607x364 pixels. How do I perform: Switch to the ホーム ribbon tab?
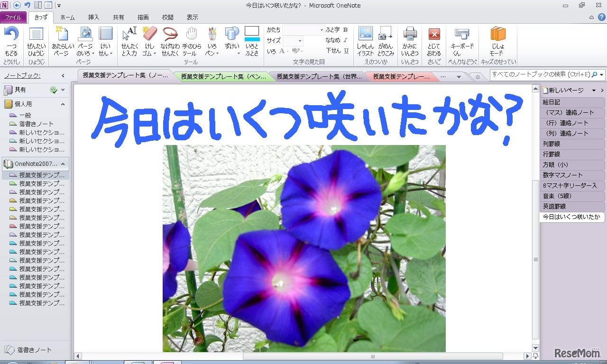[67, 17]
